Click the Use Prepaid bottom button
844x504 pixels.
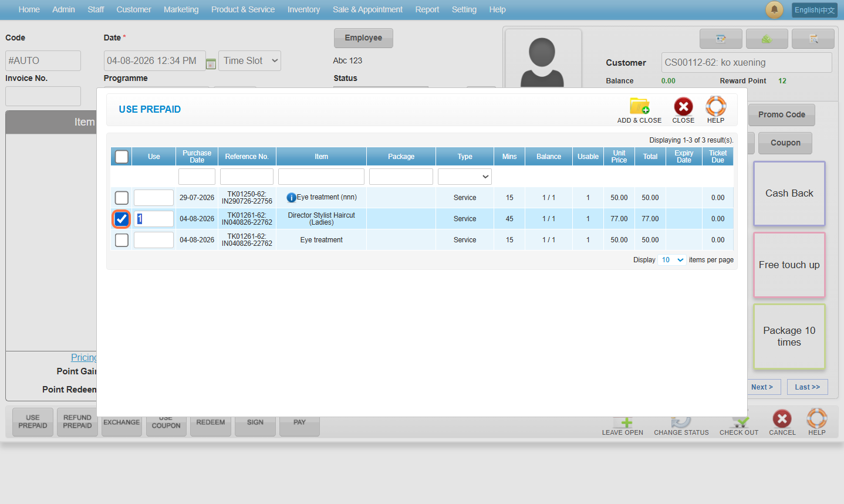click(x=33, y=422)
